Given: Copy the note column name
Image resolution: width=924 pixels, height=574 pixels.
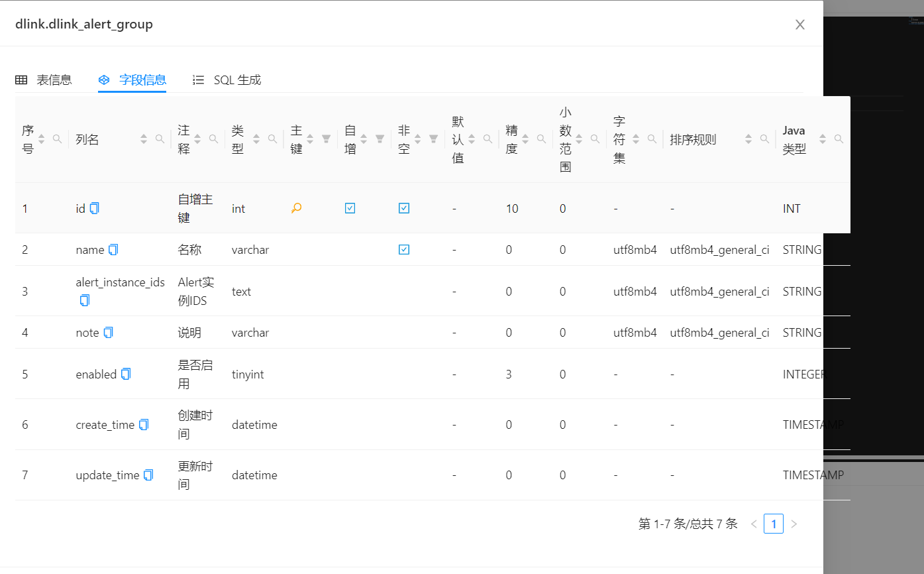Looking at the screenshot, I should [x=108, y=333].
